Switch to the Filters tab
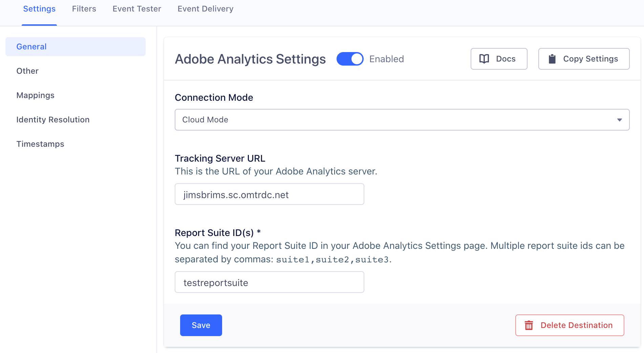 [84, 9]
